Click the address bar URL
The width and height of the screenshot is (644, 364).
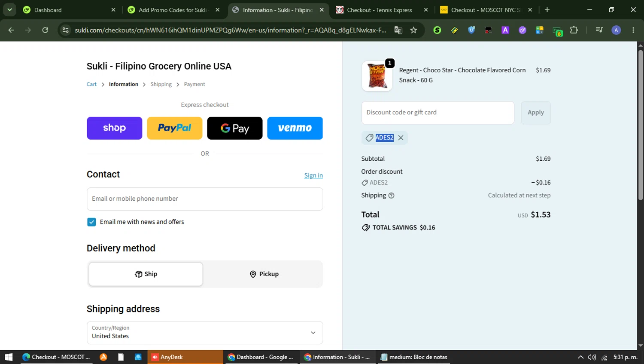click(x=230, y=30)
